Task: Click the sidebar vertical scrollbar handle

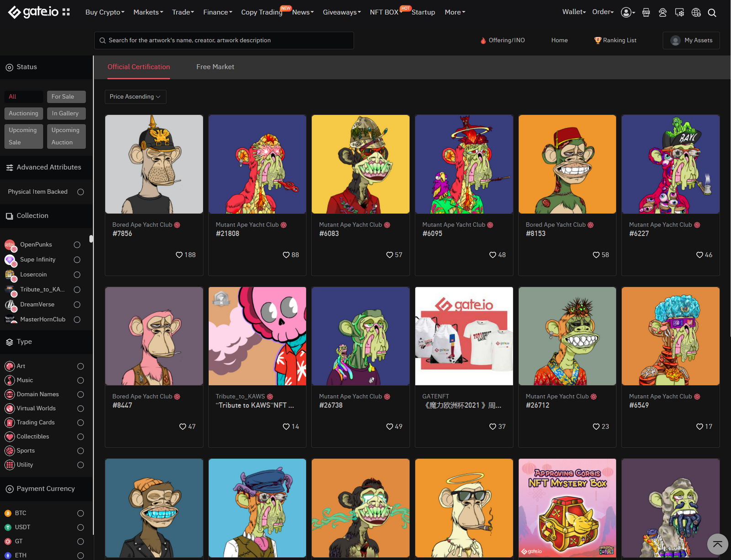Action: point(91,239)
